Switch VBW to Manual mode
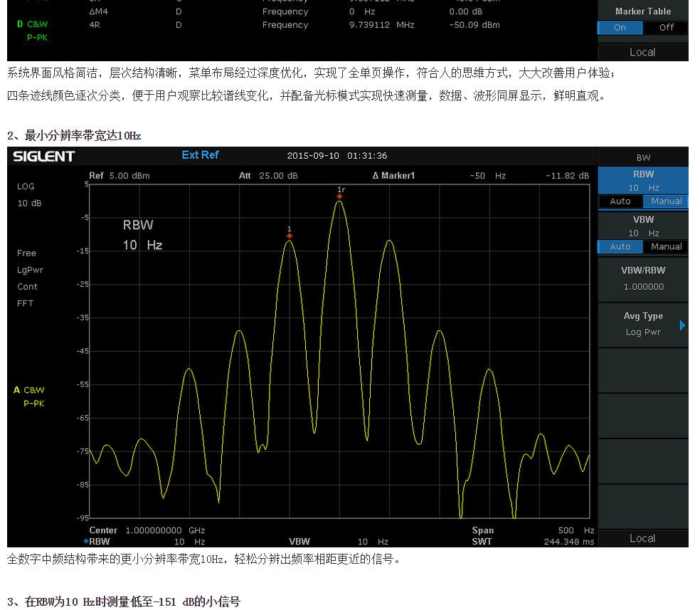The width and height of the screenshot is (700, 610). (666, 247)
